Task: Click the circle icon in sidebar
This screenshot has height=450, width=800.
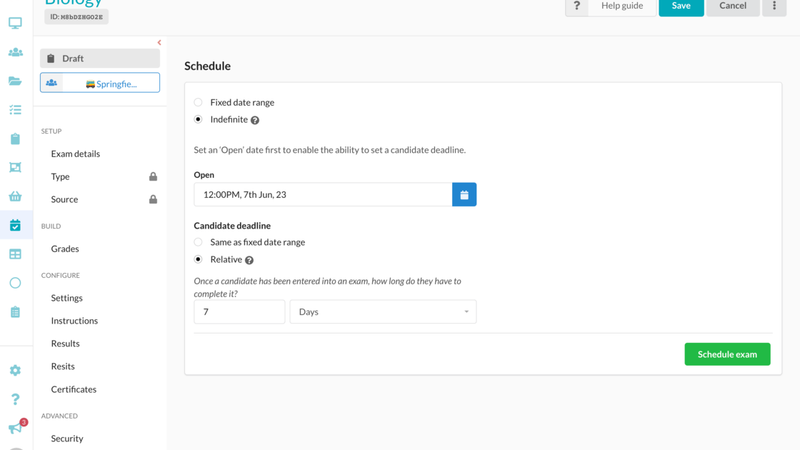Action: [x=15, y=283]
